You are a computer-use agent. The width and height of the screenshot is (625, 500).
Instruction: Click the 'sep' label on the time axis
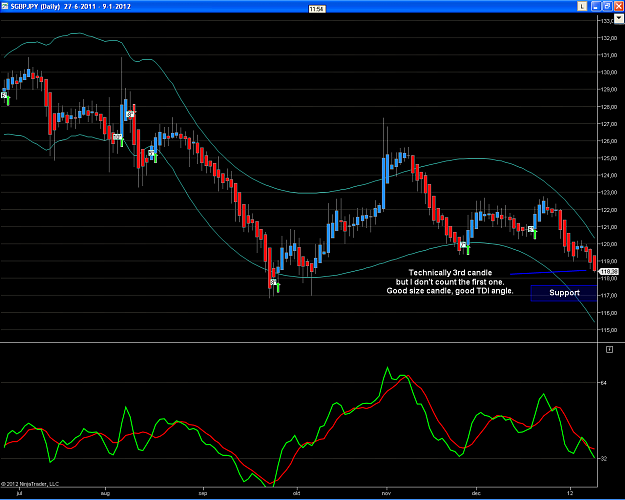[203, 493]
